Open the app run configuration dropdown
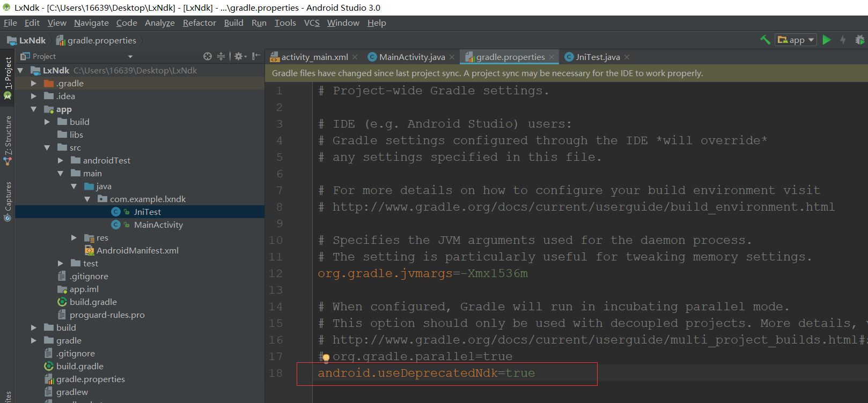 (796, 40)
